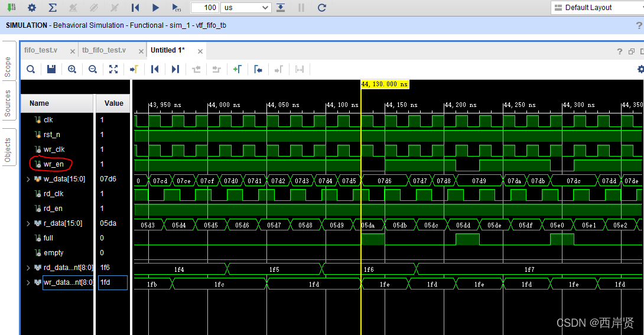Screen dimensions: 644x335
Task: Jump to previous transition icon
Action: point(196,69)
